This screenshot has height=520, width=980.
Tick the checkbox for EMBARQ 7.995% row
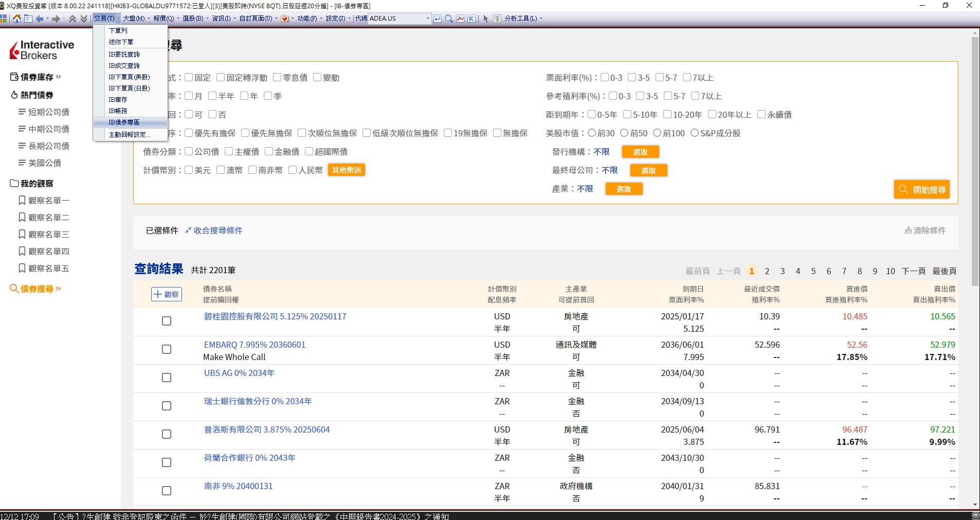pyautogui.click(x=167, y=349)
